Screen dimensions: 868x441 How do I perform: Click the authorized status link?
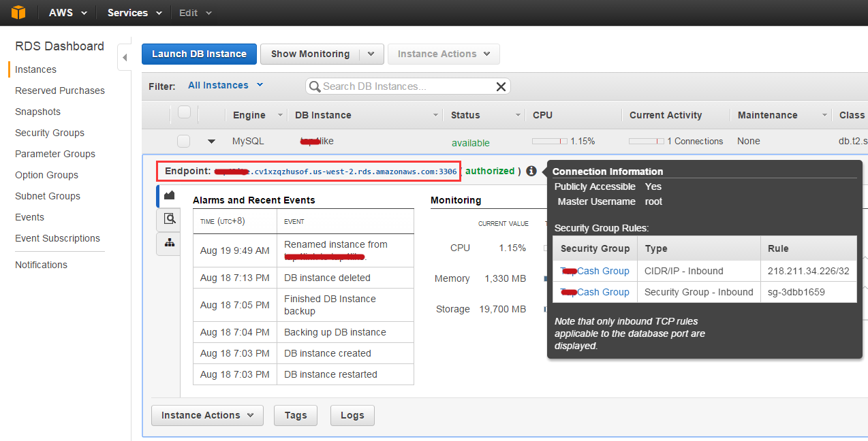click(490, 171)
